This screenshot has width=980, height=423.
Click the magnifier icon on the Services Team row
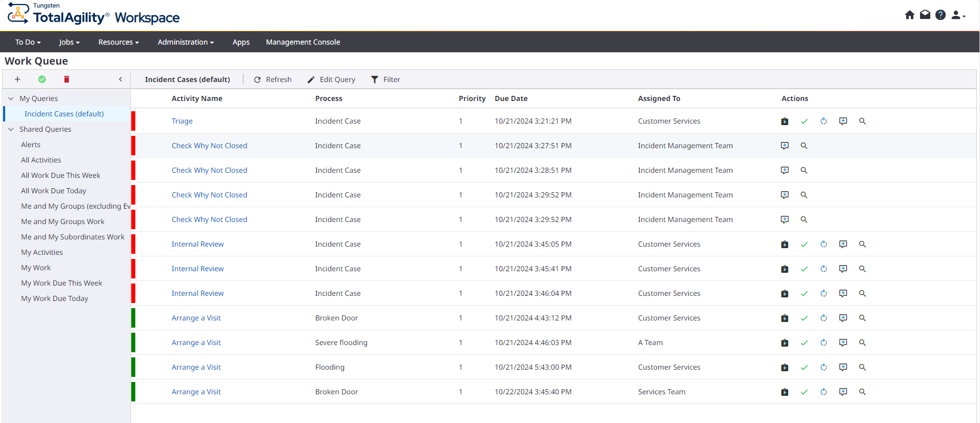863,392
